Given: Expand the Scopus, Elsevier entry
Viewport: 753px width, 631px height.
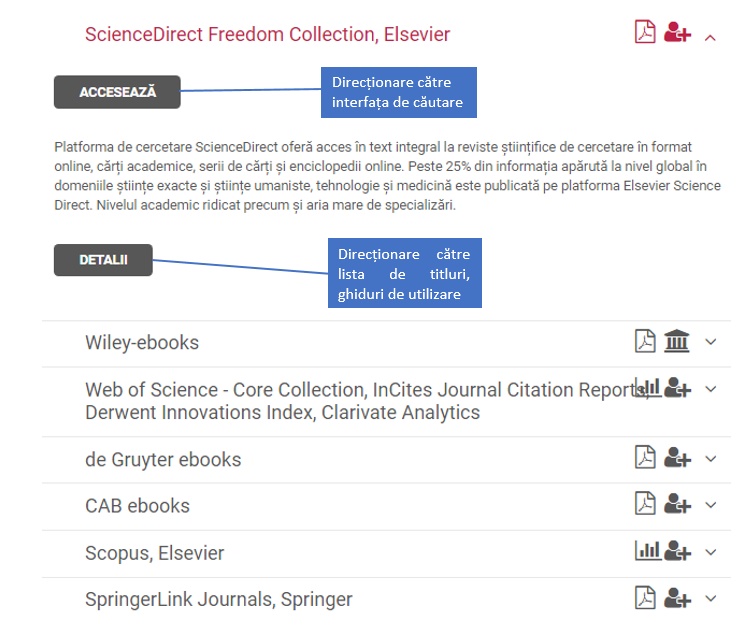Looking at the screenshot, I should pyautogui.click(x=710, y=552).
